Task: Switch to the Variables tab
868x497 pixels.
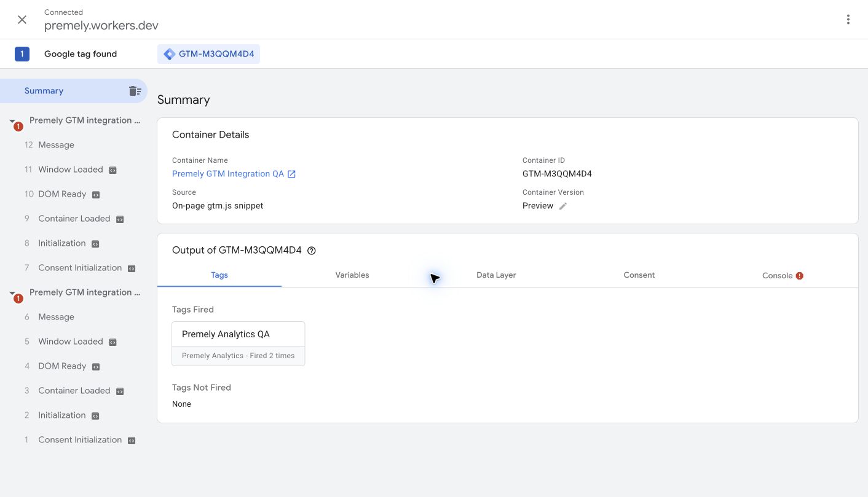Action: click(352, 275)
